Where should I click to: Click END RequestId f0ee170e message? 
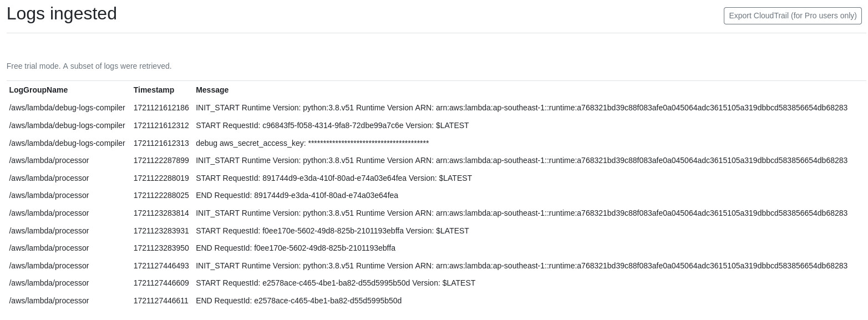pos(295,248)
